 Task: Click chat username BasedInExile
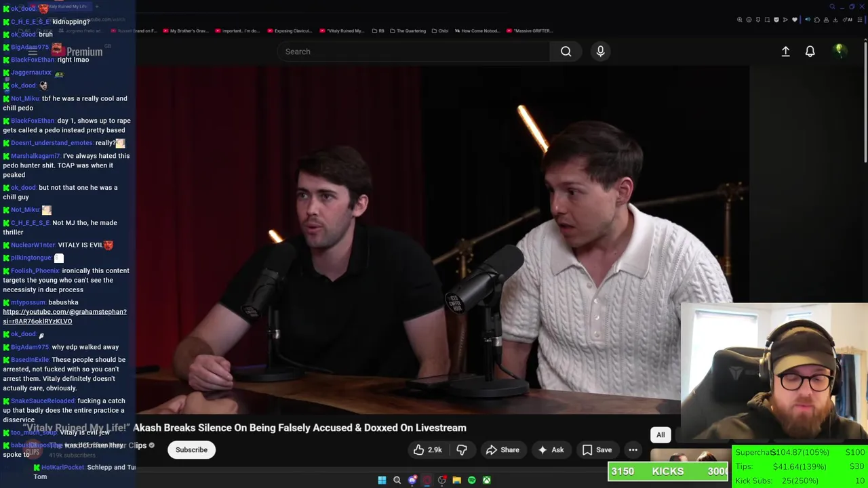pos(30,360)
